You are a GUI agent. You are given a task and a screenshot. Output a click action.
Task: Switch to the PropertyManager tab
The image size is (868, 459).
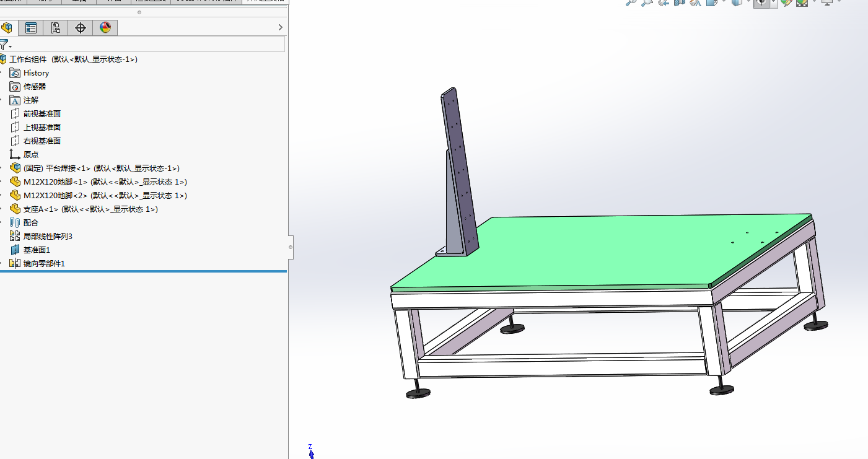tap(30, 28)
